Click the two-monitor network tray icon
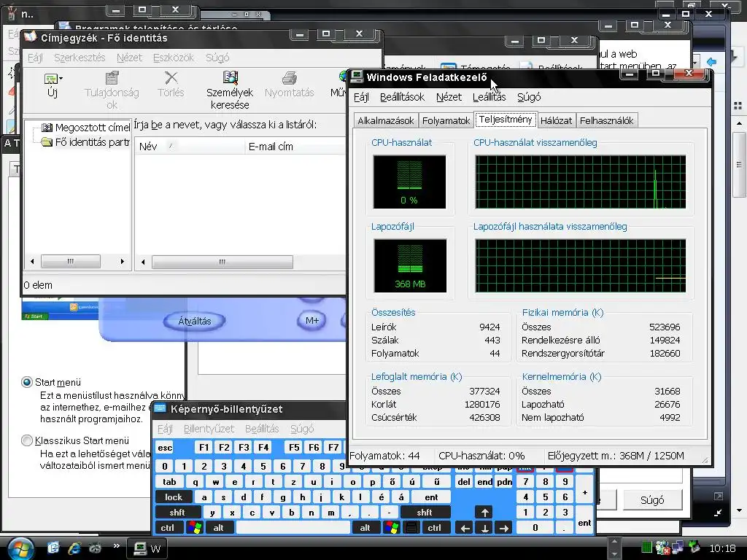Viewport: 747px width, 560px height. (678, 548)
